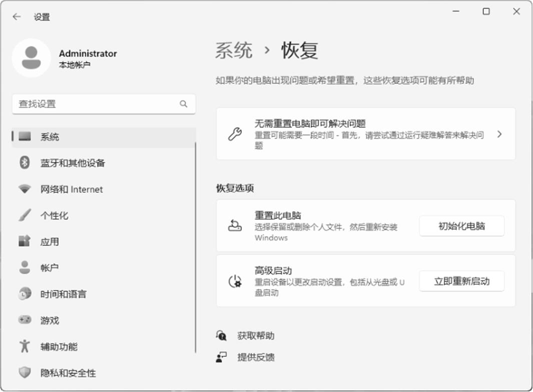The image size is (533, 392).
Task: Click the Personalization paintbrush icon
Action: pos(25,215)
